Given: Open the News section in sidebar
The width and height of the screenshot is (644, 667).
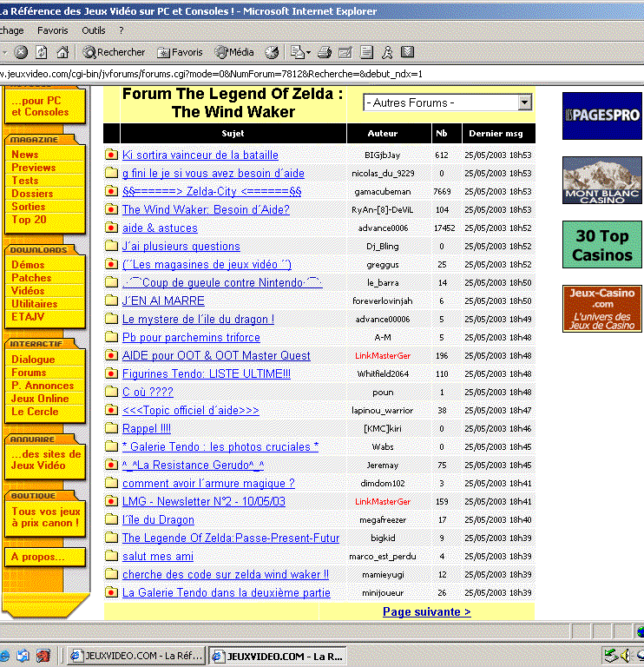Looking at the screenshot, I should point(24,155).
